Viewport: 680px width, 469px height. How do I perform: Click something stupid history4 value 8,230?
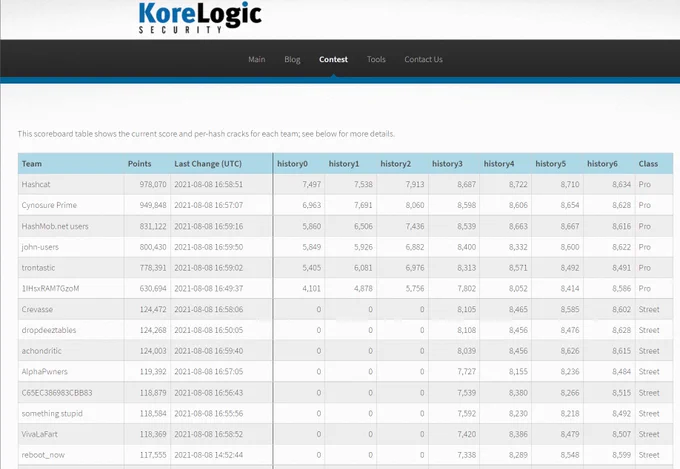pos(518,413)
